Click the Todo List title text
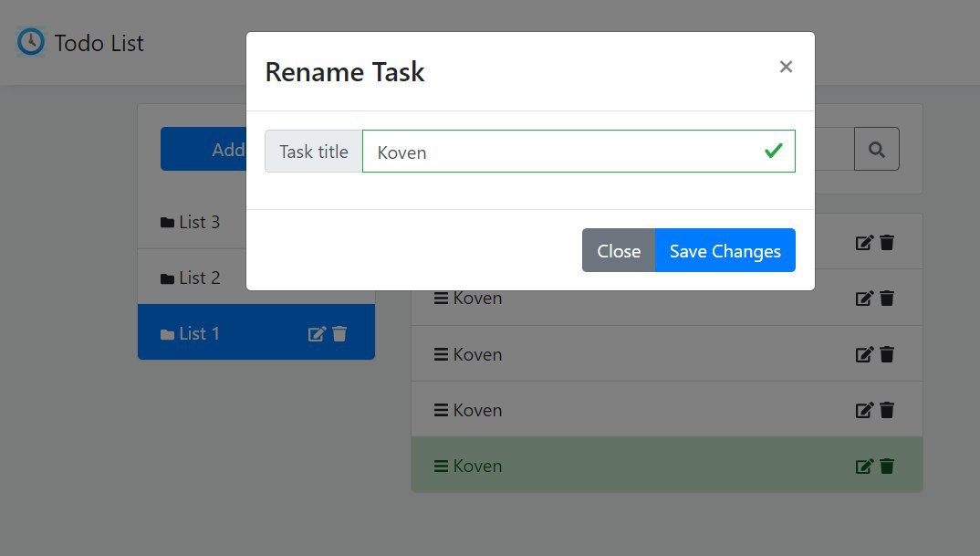The width and height of the screenshot is (980, 556). click(99, 43)
